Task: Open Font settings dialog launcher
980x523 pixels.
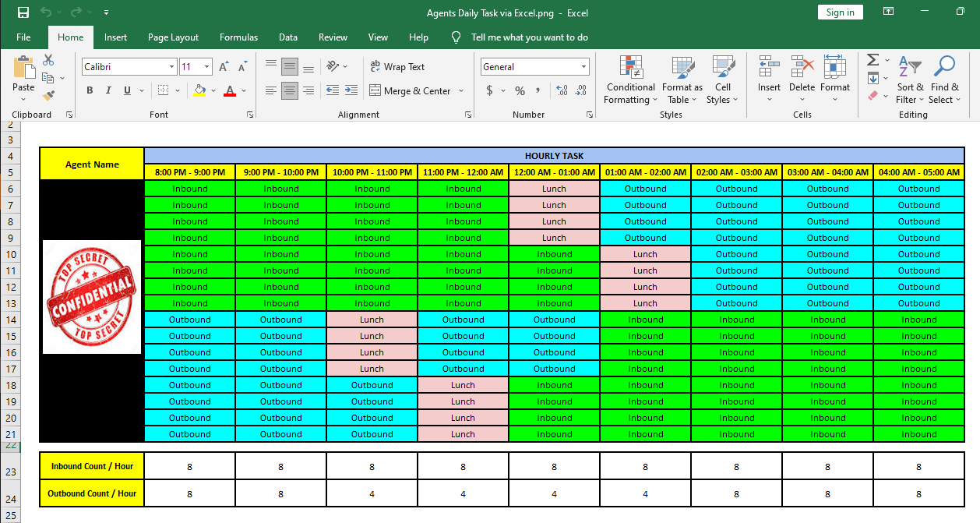Action: click(x=250, y=115)
